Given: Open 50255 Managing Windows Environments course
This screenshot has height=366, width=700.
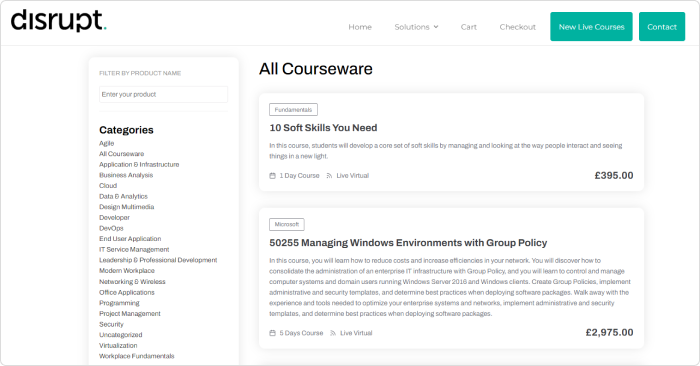Looking at the screenshot, I should 408,243.
